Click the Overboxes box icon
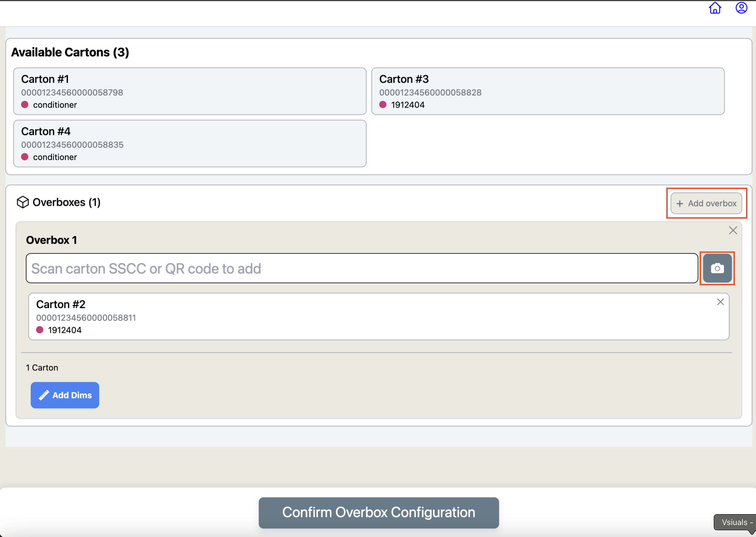Image resolution: width=756 pixels, height=537 pixels. tap(23, 202)
